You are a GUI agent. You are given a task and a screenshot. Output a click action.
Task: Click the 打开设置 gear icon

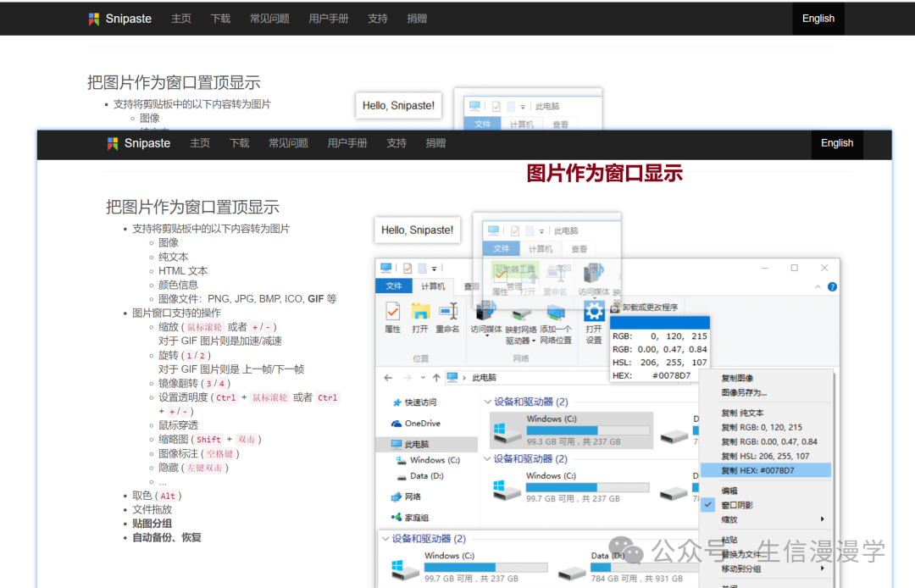[x=594, y=312]
